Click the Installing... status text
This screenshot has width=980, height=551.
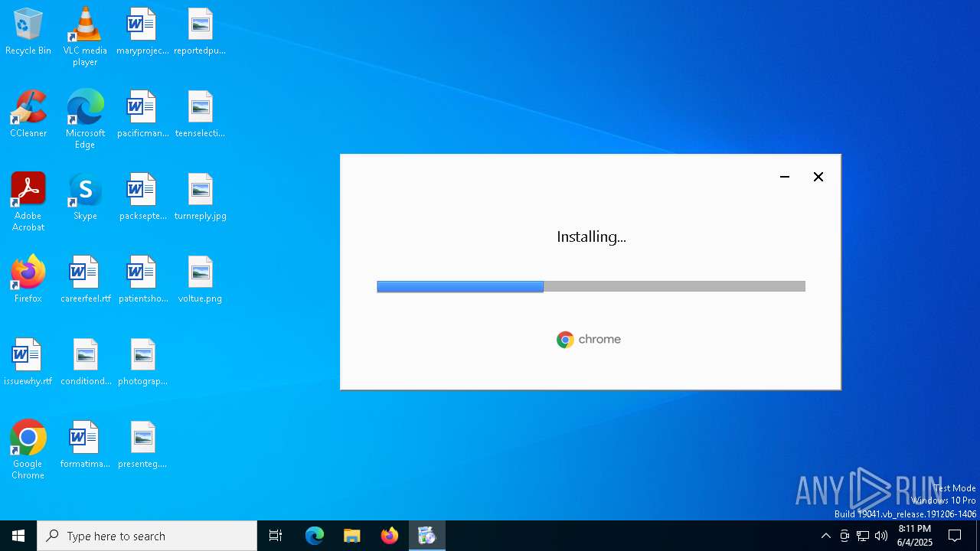(591, 237)
